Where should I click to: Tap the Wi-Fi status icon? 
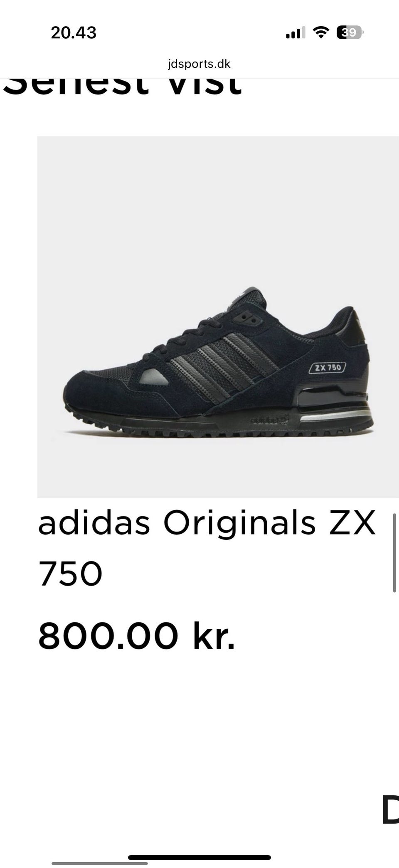pyautogui.click(x=321, y=32)
